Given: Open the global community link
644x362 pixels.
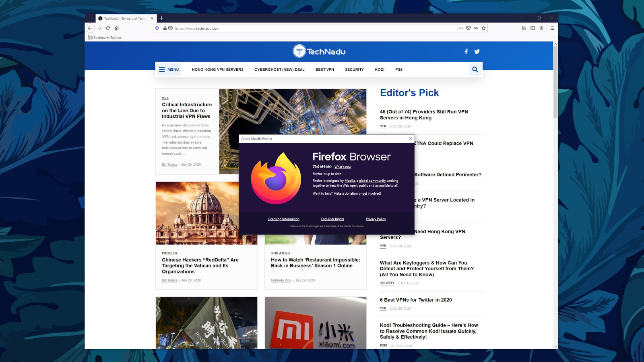Looking at the screenshot, I should [x=372, y=181].
